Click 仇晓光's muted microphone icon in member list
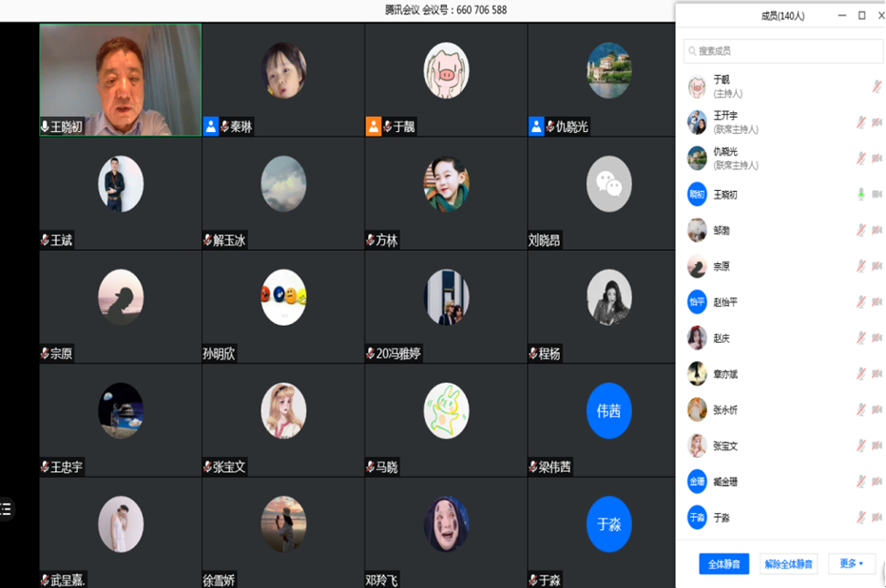Image resolution: width=886 pixels, height=588 pixels. [861, 159]
